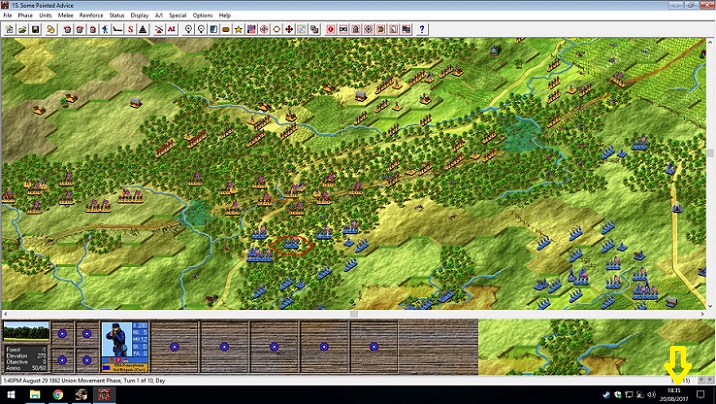Open the Status menu
Viewport: 716px width, 404px height.
pyautogui.click(x=117, y=15)
